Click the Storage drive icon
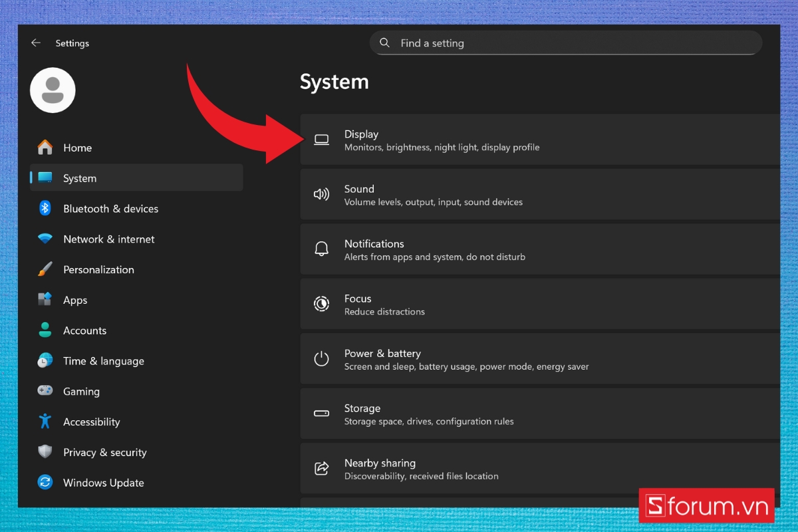The image size is (798, 532). [321, 414]
